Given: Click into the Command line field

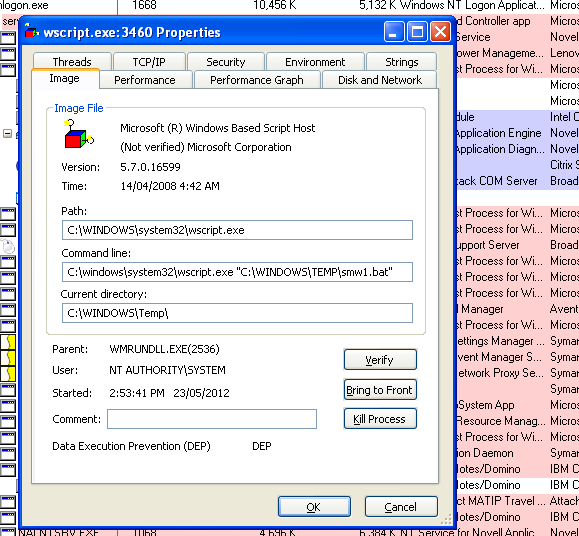Looking at the screenshot, I should click(x=237, y=272).
